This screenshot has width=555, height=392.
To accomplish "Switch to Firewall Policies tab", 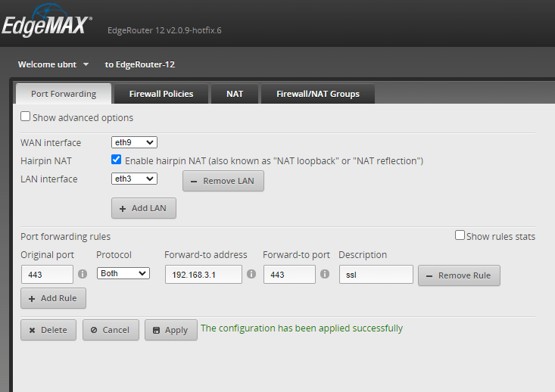I will point(161,94).
